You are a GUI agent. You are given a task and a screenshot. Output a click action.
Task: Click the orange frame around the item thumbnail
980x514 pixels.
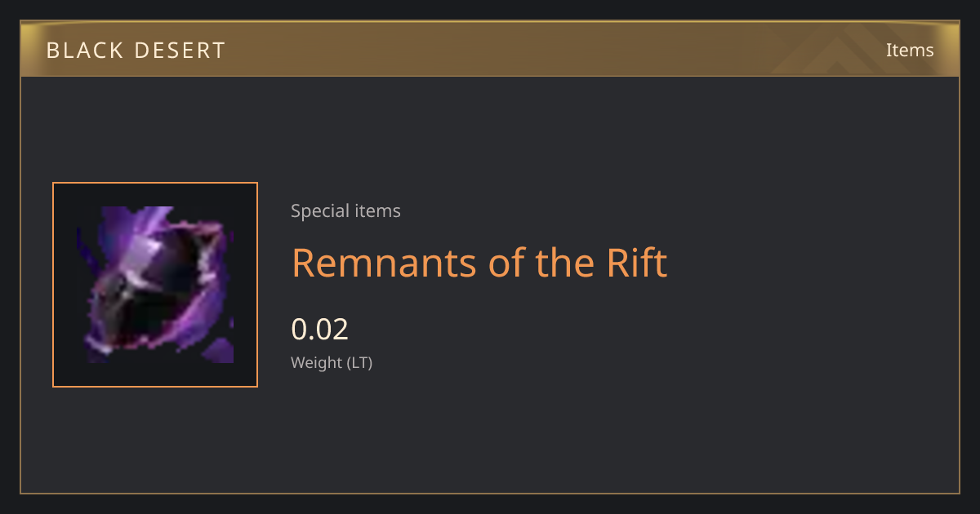click(x=155, y=183)
